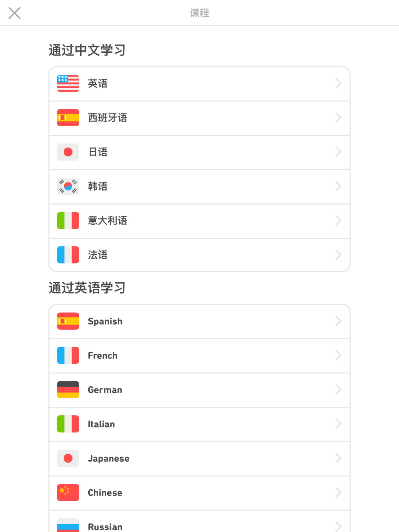Tap the Chinese flag icon

click(x=68, y=492)
